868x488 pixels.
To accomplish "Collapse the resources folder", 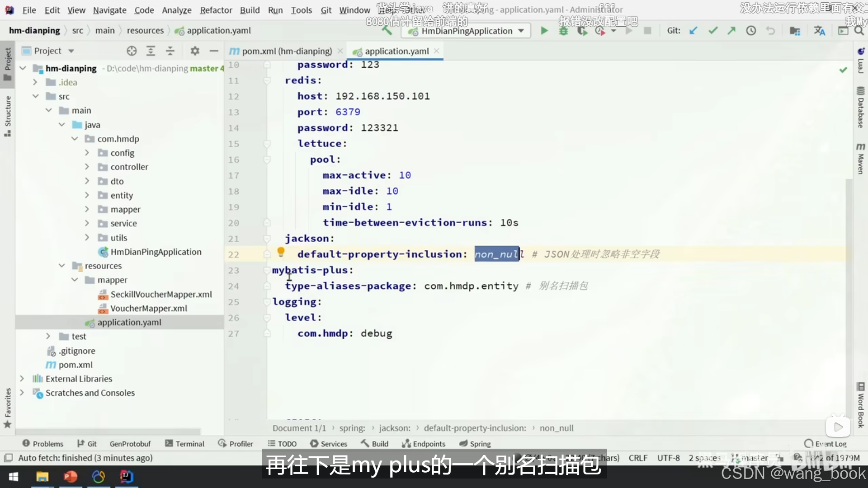I will [61, 266].
